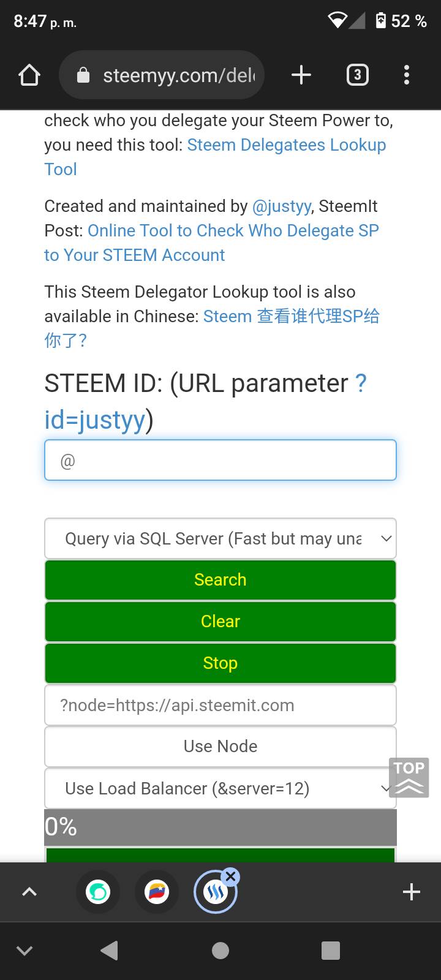Open the Query via SQL Server dropdown
Viewport: 441px width, 980px height.
(221, 538)
